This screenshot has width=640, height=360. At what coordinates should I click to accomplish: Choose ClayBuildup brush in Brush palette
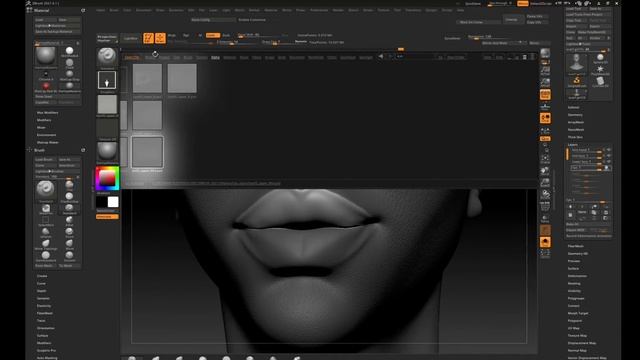click(69, 197)
